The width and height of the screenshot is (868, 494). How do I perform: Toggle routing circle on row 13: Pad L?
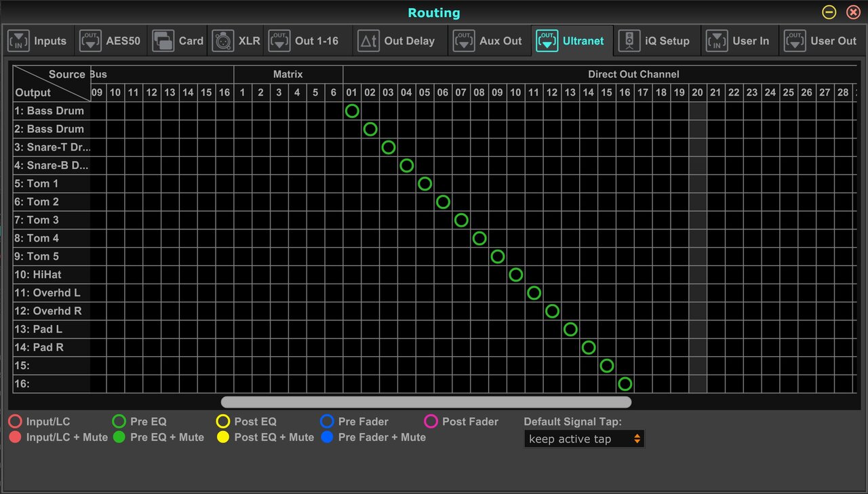click(x=570, y=329)
